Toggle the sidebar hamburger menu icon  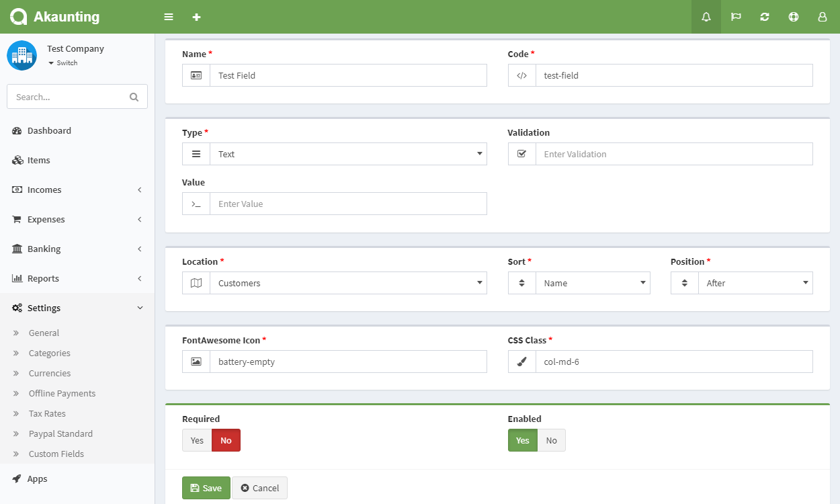coord(169,17)
